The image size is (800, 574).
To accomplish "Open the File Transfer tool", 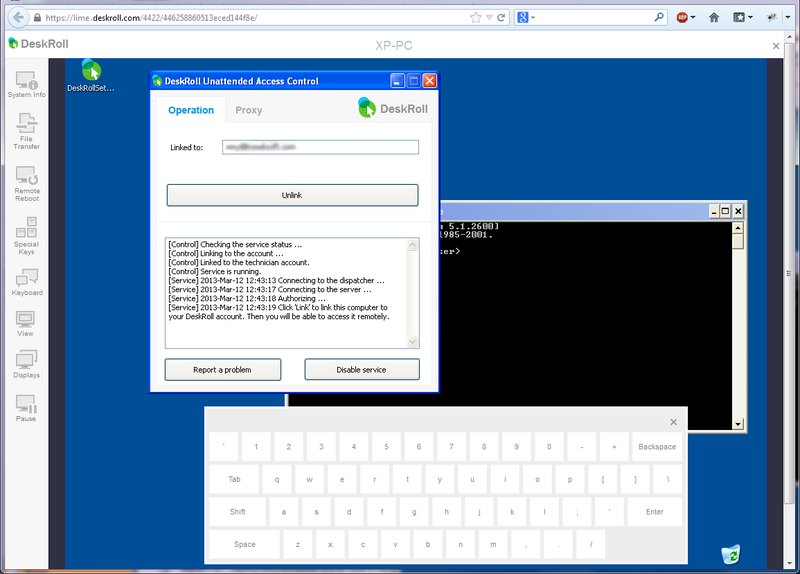I will pos(26,131).
